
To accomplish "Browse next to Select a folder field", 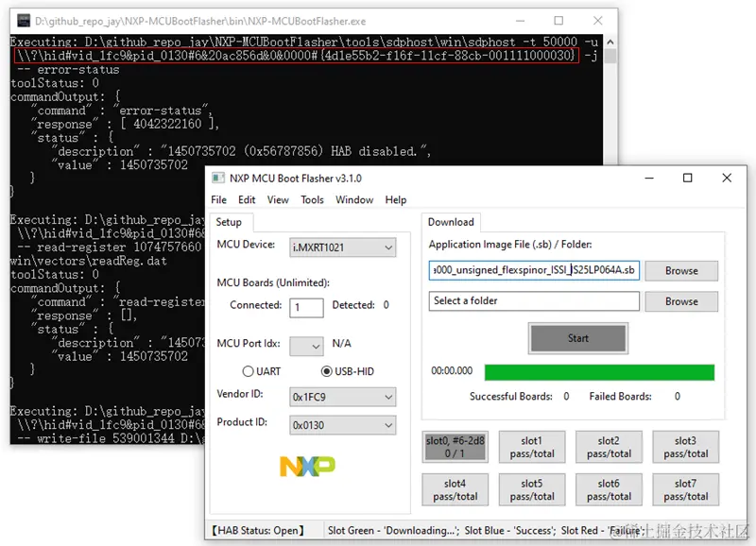I will 681,301.
